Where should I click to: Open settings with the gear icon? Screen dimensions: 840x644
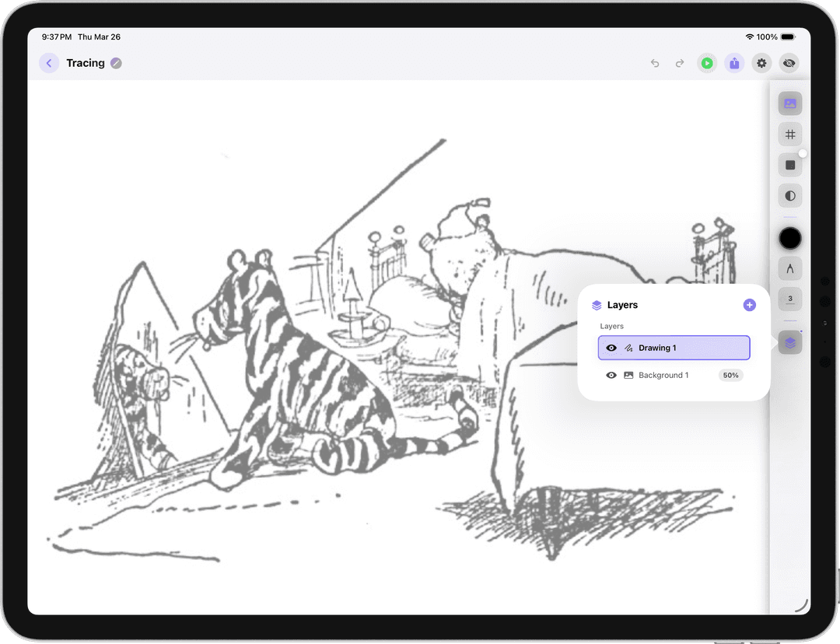pyautogui.click(x=761, y=63)
